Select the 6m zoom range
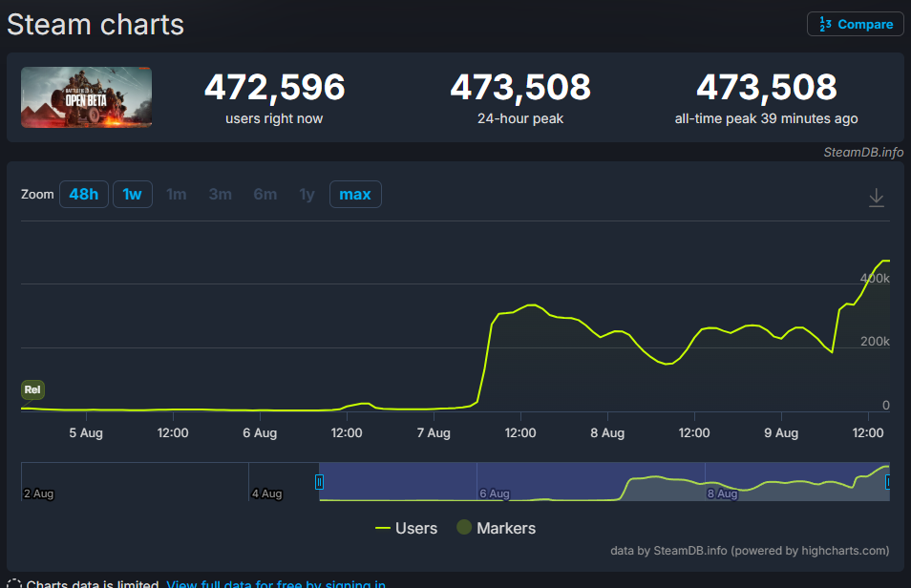The image size is (911, 588). [x=265, y=194]
